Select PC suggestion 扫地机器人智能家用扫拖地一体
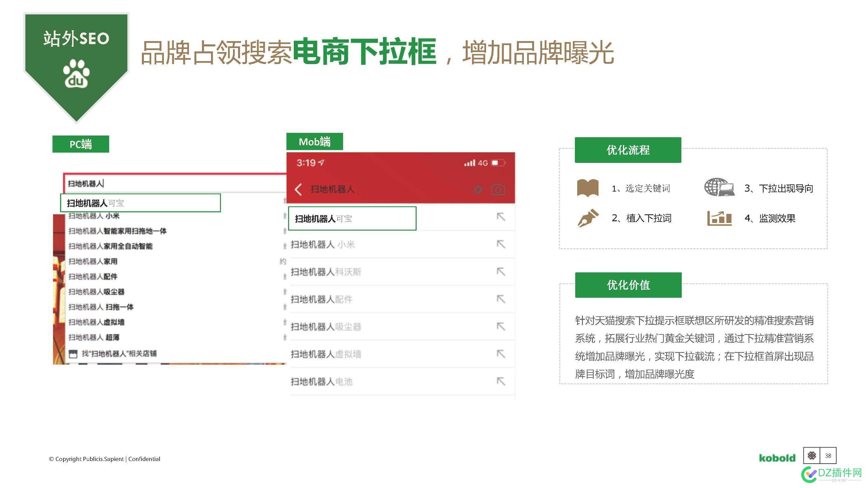Viewport: 868px width, 488px height. [x=117, y=231]
